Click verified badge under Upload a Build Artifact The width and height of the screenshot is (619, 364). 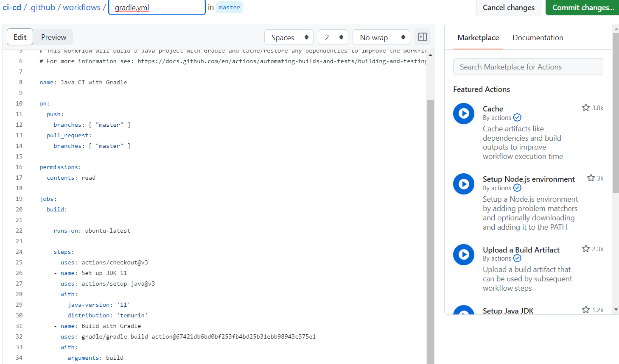pyautogui.click(x=517, y=258)
